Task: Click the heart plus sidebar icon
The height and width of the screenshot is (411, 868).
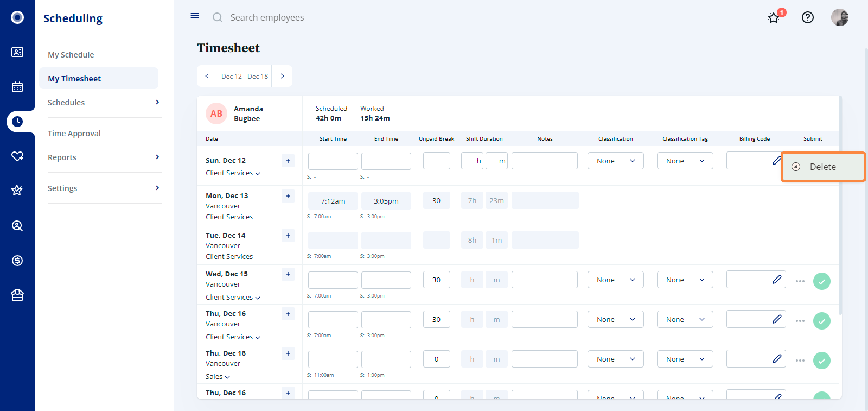Action: [x=17, y=156]
